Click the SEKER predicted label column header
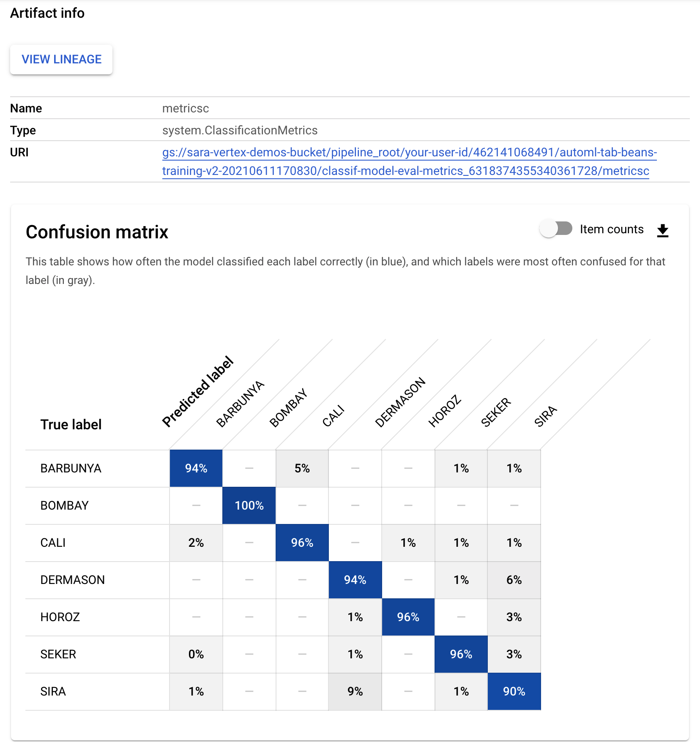700x742 pixels. pyautogui.click(x=496, y=412)
